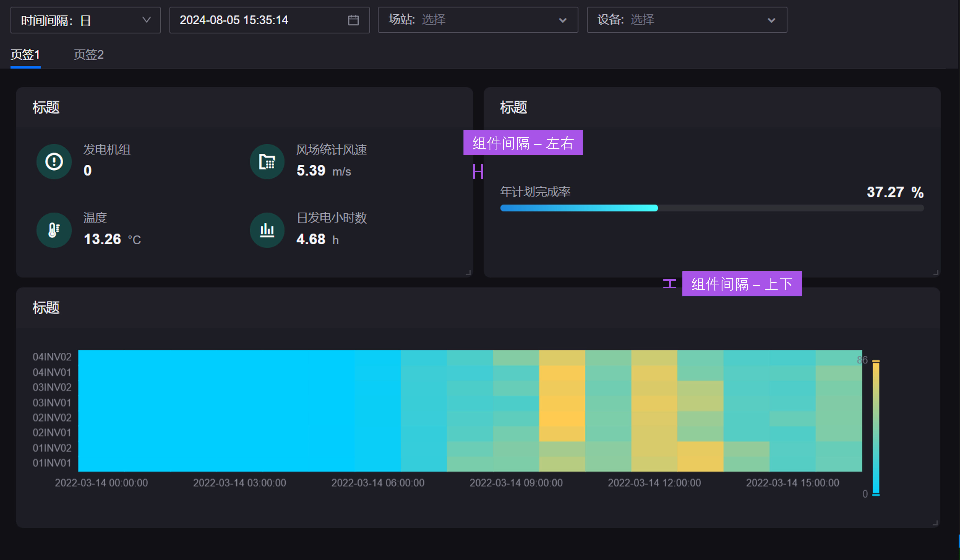Click the daily generation hours bar chart icon

click(267, 230)
